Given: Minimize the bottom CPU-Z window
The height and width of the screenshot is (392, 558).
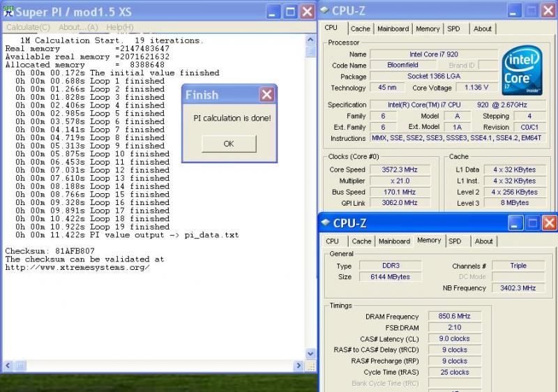Looking at the screenshot, I should coord(515,223).
